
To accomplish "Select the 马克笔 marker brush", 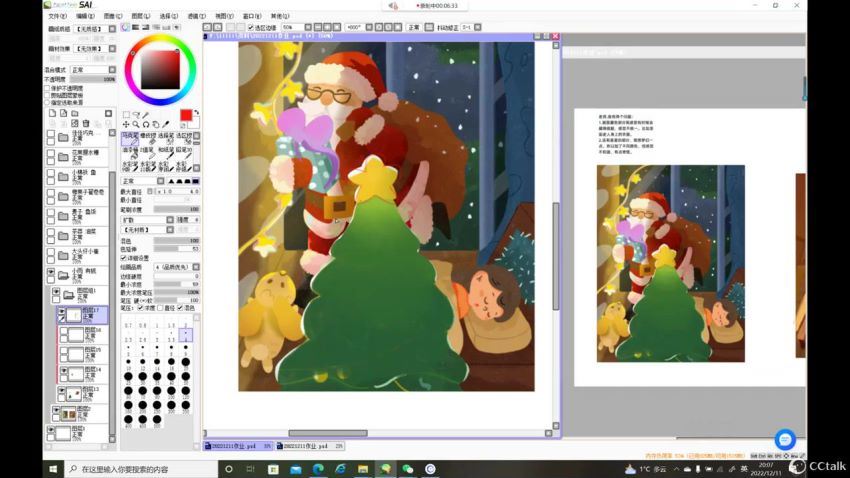I will point(130,139).
